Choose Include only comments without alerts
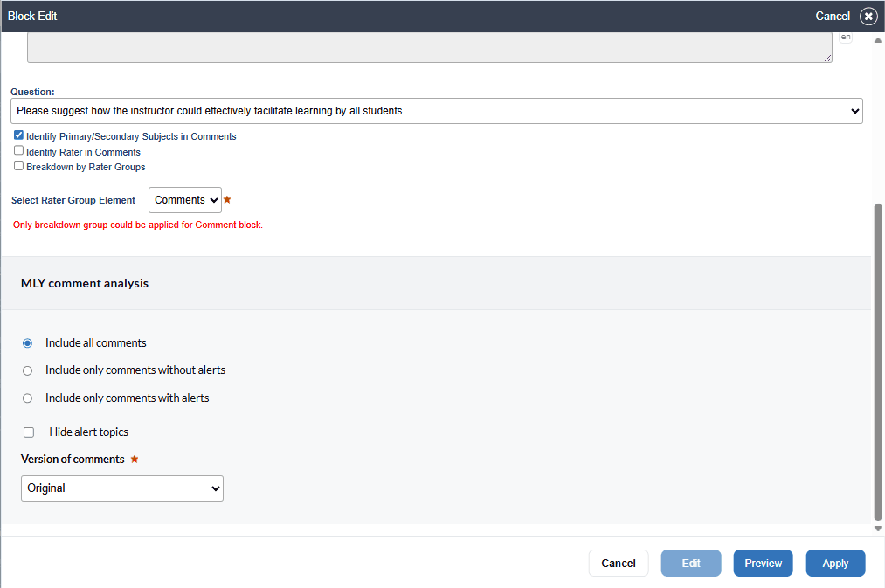This screenshot has height=588, width=885. point(28,370)
